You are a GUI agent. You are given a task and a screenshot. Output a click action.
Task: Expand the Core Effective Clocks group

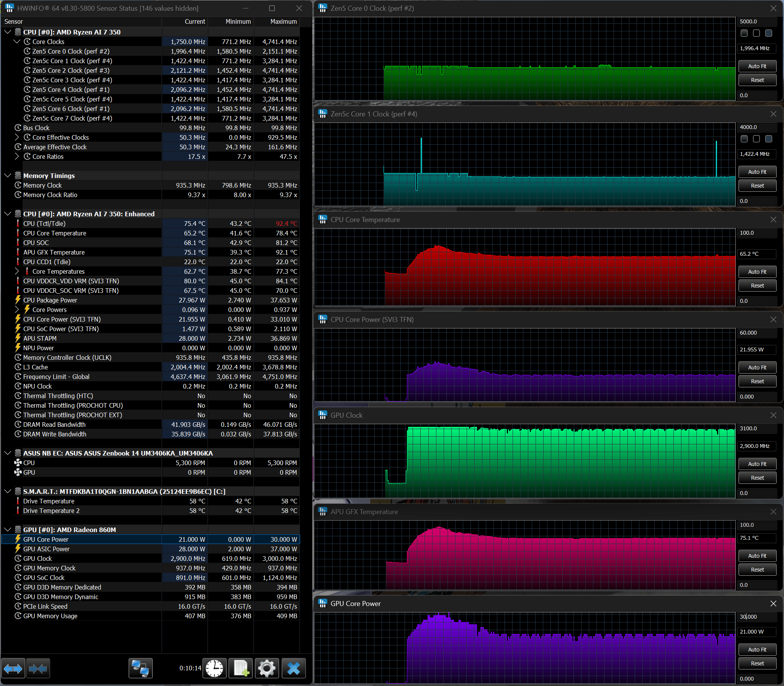click(17, 137)
